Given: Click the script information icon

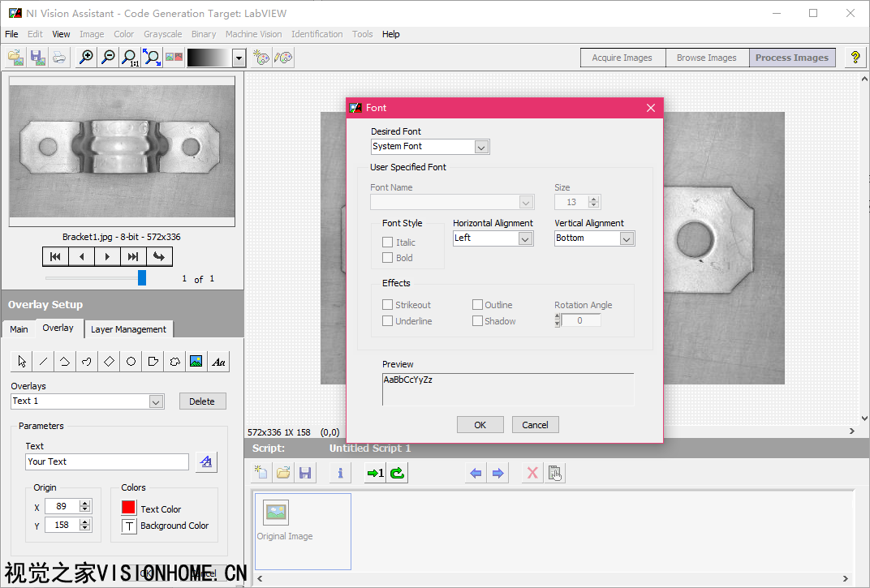Looking at the screenshot, I should click(340, 473).
